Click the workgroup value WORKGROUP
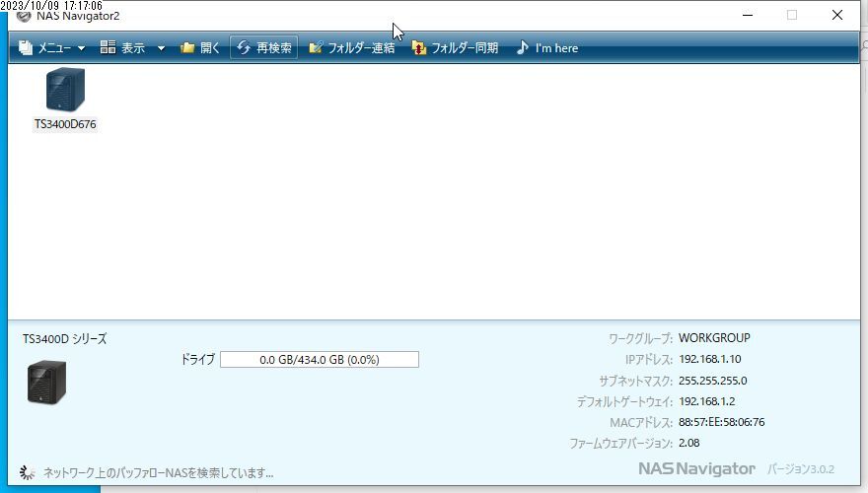The height and width of the screenshot is (493, 868). 714,338
